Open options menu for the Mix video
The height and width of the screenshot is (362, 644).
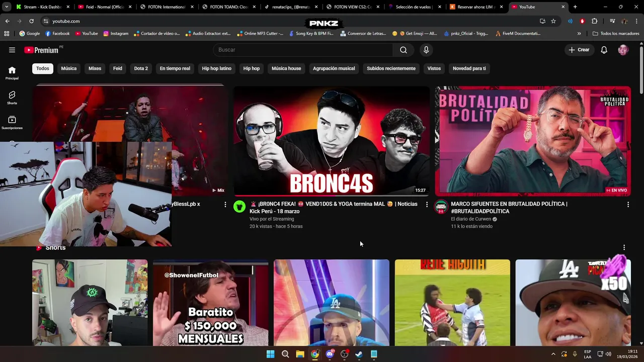[x=225, y=205]
